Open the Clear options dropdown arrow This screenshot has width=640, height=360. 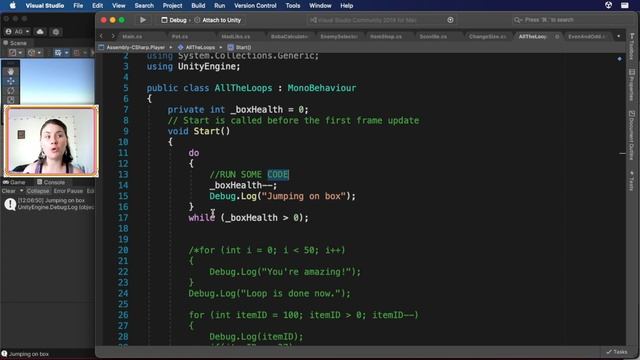21,191
